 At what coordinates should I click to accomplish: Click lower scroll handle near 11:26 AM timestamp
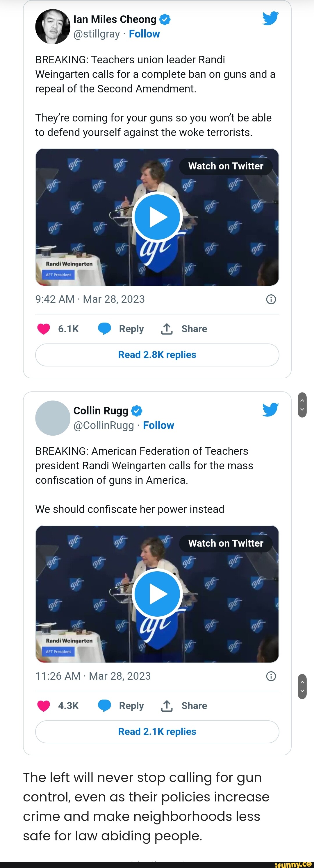(302, 686)
